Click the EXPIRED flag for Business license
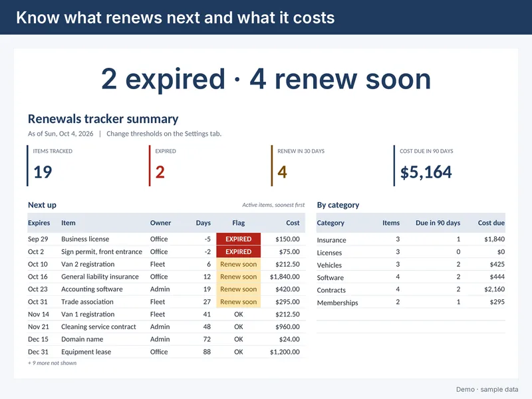The height and width of the screenshot is (399, 532). (x=239, y=239)
